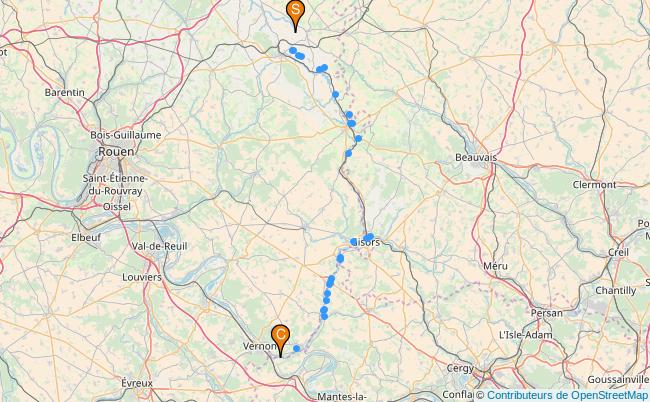
Task: Click the blue dot left of Gisors label
Action: (x=354, y=242)
